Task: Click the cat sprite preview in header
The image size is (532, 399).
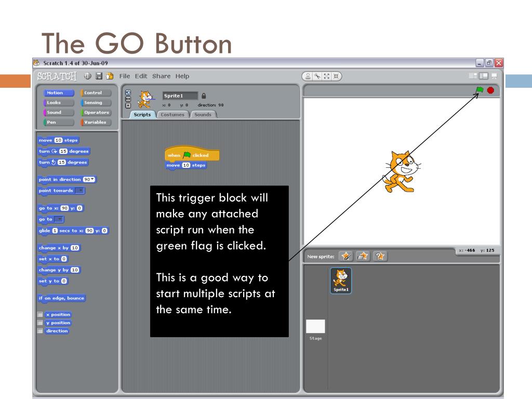Action: (x=146, y=99)
